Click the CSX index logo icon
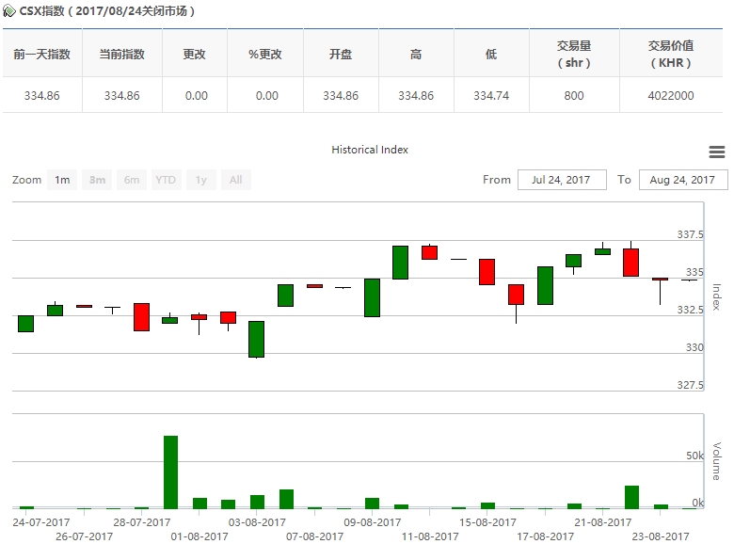 (9, 10)
